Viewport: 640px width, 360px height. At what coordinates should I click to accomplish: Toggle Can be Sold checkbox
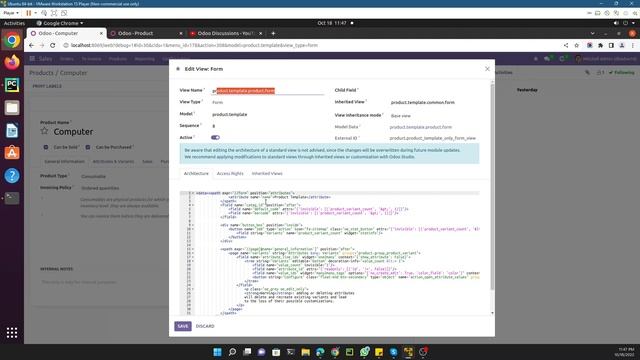coord(46,147)
